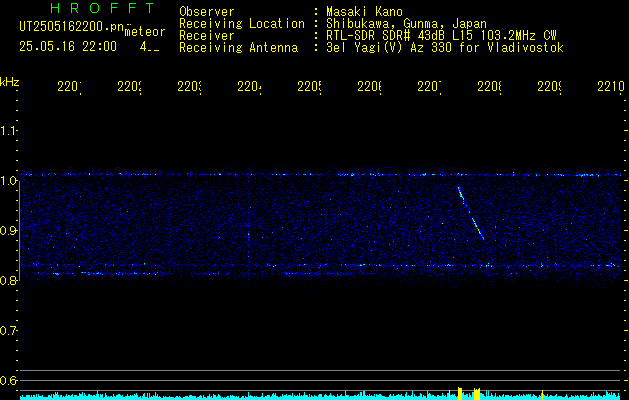Select the observer name Masaki Kano
The image size is (629, 400).
point(364,11)
